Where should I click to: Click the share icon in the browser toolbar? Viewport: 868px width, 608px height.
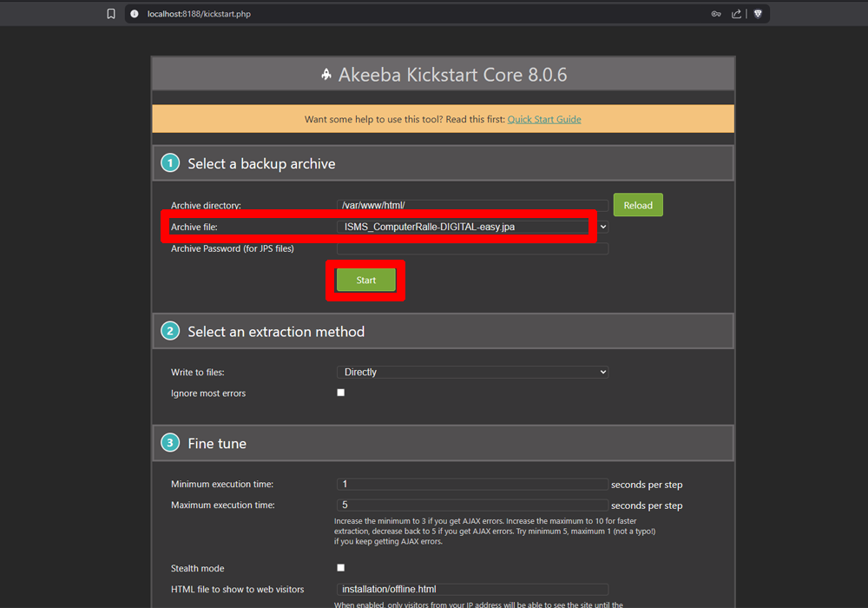click(734, 14)
